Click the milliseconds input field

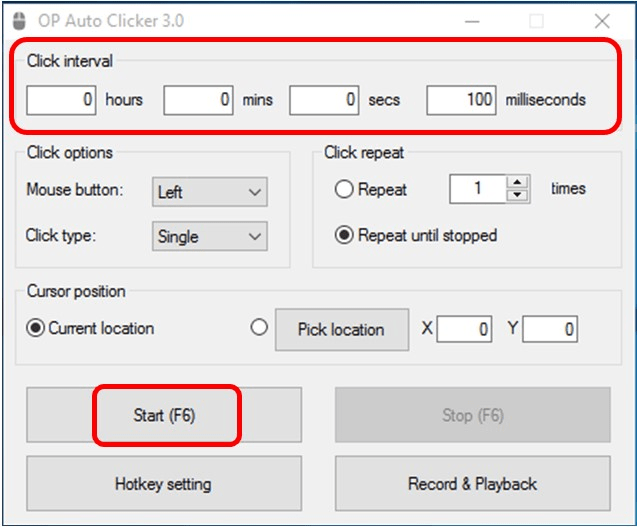point(461,100)
